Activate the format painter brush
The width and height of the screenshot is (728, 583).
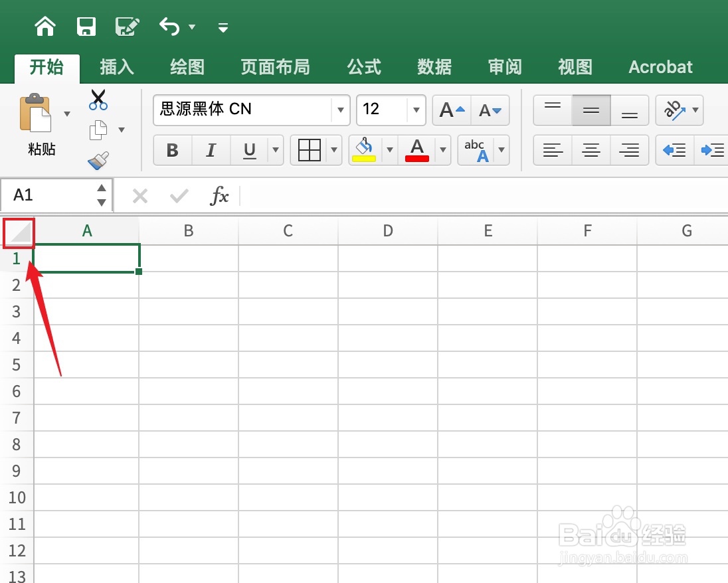[x=98, y=160]
